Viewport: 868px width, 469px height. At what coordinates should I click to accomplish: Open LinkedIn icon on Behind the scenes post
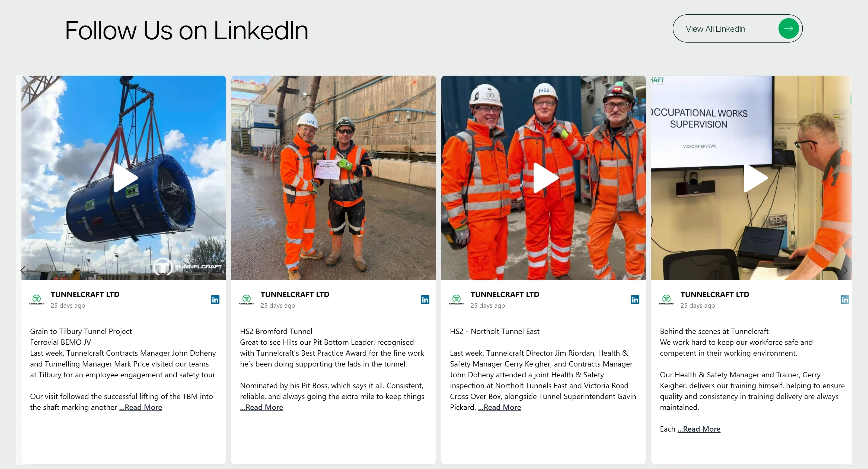click(845, 299)
